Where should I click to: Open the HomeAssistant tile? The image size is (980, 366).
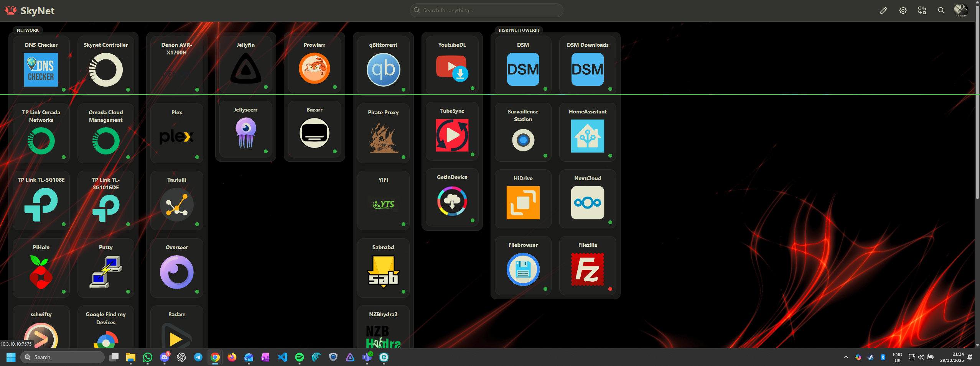pyautogui.click(x=588, y=132)
